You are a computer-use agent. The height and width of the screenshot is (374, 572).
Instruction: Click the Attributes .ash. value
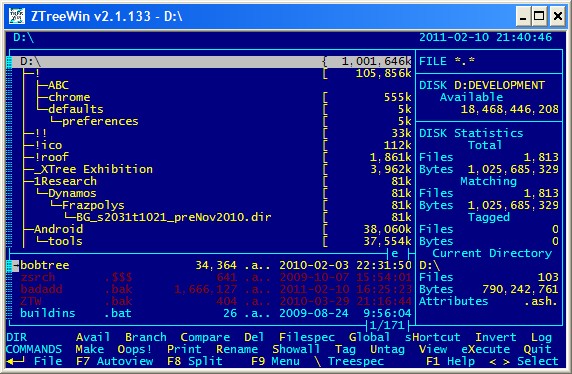[541, 301]
